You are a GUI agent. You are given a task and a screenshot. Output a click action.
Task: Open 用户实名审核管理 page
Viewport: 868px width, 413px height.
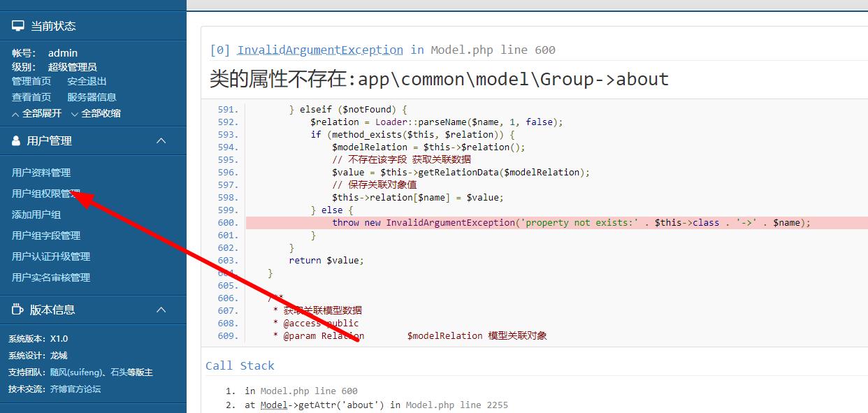(51, 277)
